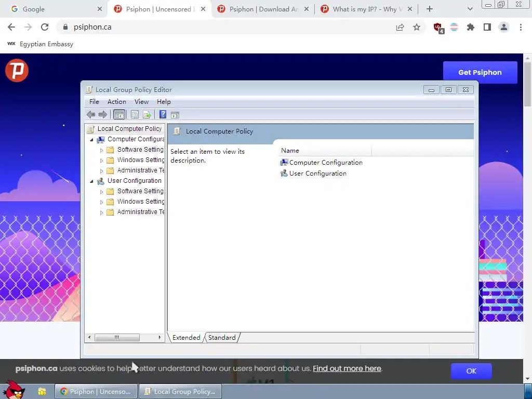Click the Name column header
Image resolution: width=532 pixels, height=399 pixels.
tap(325, 151)
